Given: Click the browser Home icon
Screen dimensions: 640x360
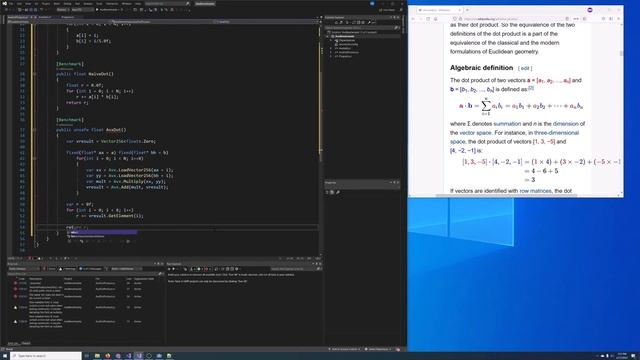Looking at the screenshot, I should pyautogui.click(x=436, y=19).
